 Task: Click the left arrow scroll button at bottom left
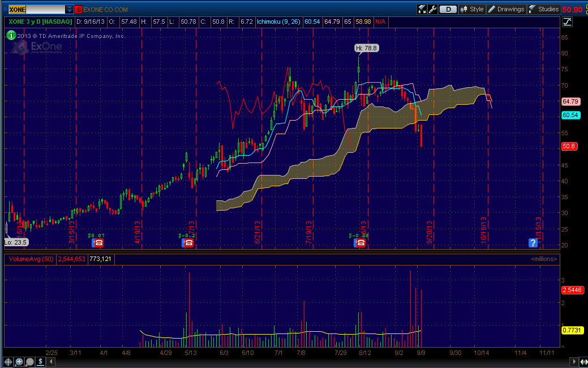pyautogui.click(x=51, y=362)
